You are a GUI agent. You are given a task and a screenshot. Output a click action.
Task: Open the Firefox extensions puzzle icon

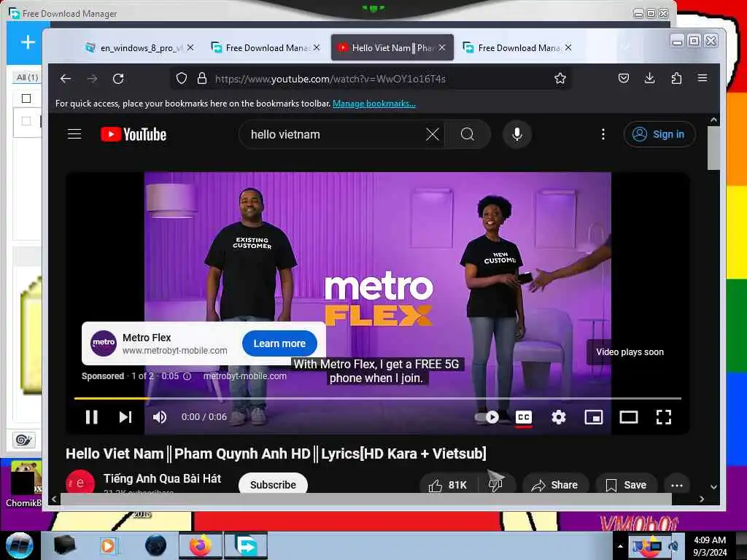[676, 78]
